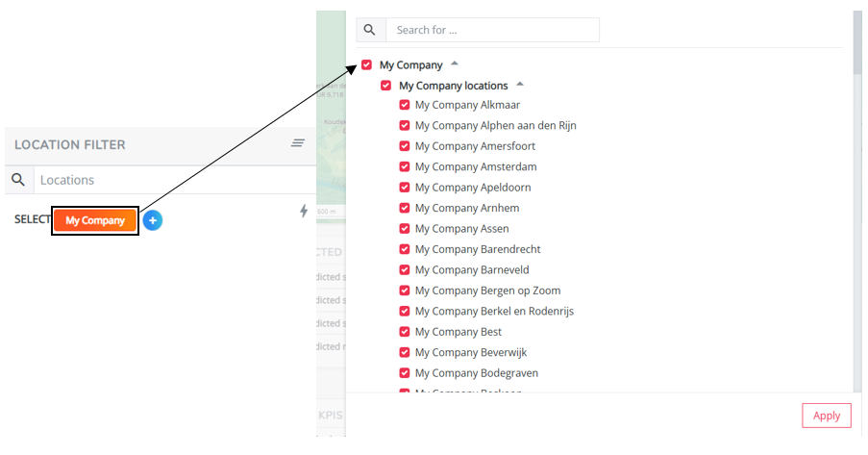Collapse the My Company locations group arrow
The width and height of the screenshot is (868, 455).
click(x=520, y=85)
